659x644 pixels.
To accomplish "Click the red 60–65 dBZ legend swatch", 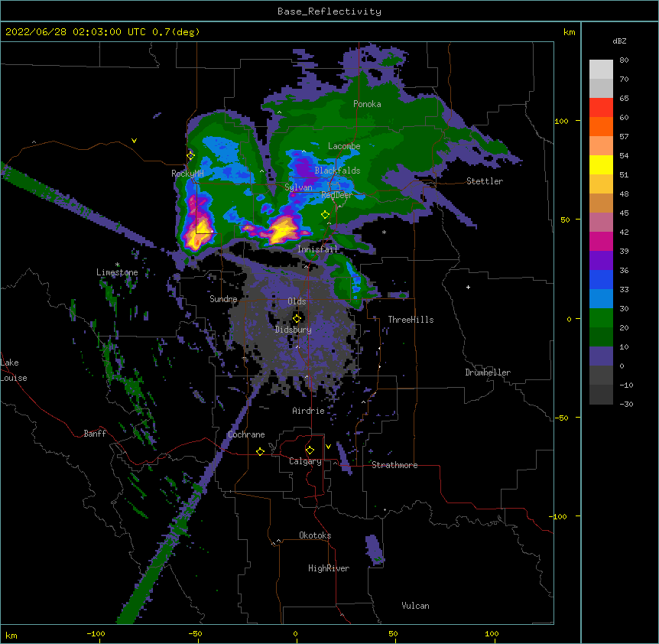I will coord(601,108).
